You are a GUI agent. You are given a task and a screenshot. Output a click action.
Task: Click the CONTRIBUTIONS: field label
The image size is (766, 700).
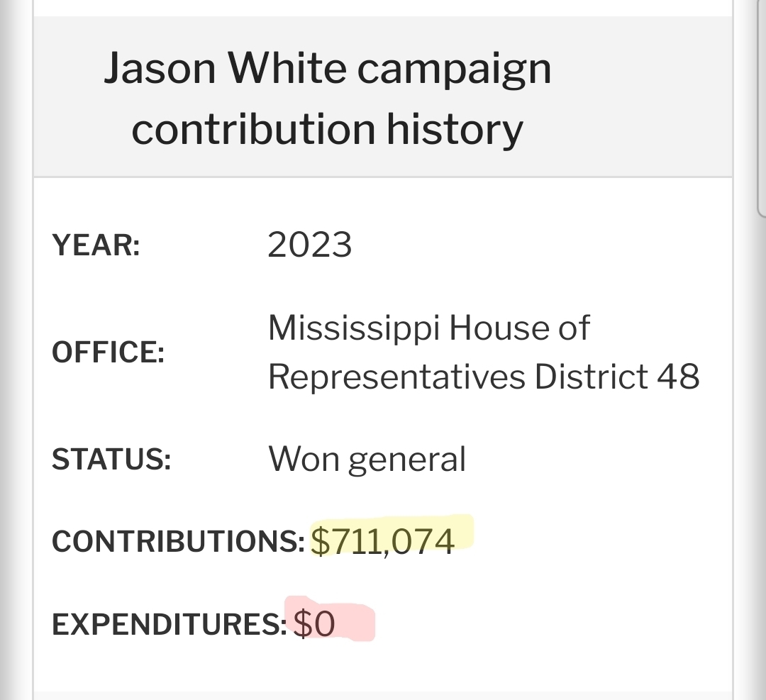click(178, 542)
